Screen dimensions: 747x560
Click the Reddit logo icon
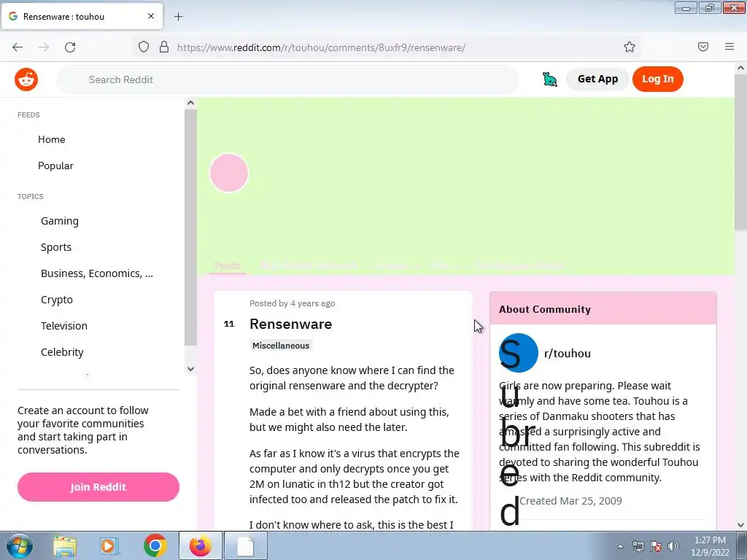(26, 79)
